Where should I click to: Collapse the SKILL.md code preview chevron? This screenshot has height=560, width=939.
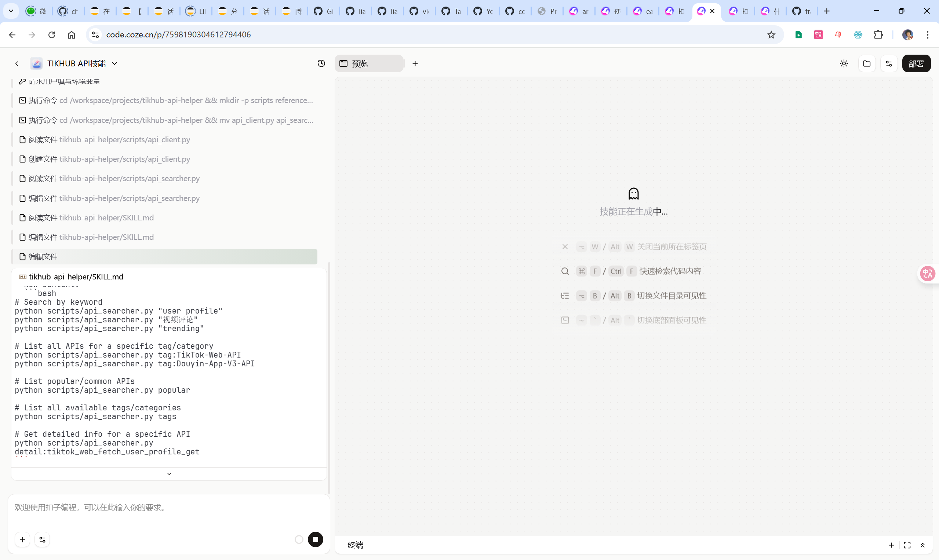coord(169,473)
